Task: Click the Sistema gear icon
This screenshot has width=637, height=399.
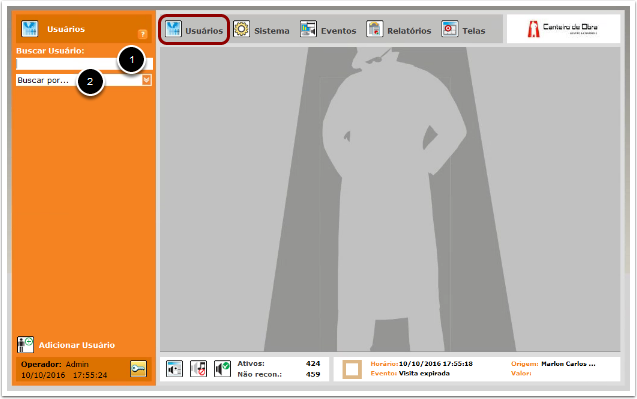Action: coord(241,29)
